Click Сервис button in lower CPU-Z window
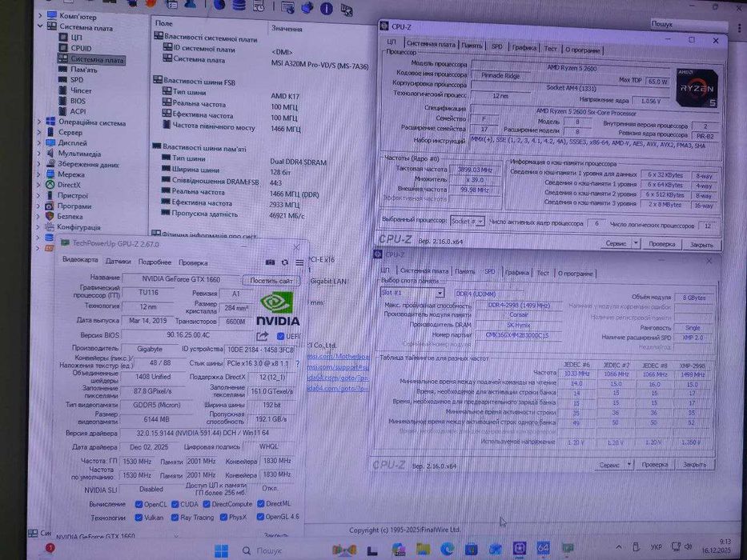The height and width of the screenshot is (560, 747). [x=609, y=465]
